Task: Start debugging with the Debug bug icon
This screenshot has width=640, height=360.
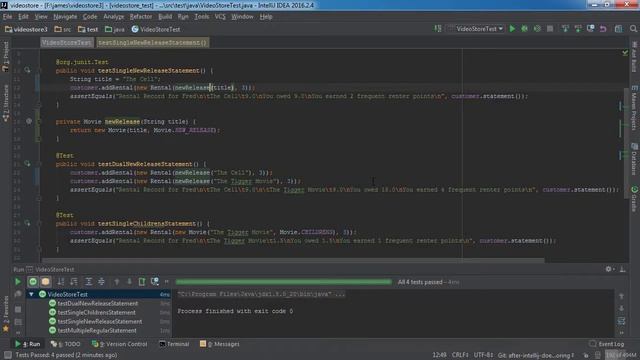Action: 524,29
